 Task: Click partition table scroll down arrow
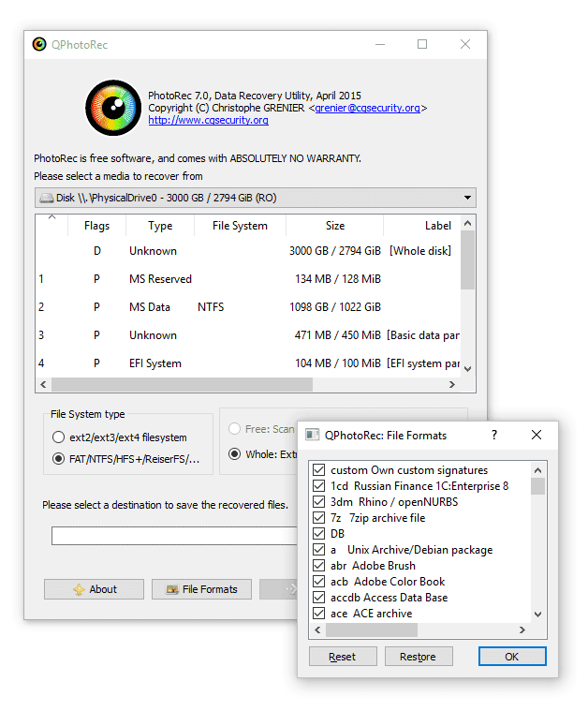click(468, 369)
